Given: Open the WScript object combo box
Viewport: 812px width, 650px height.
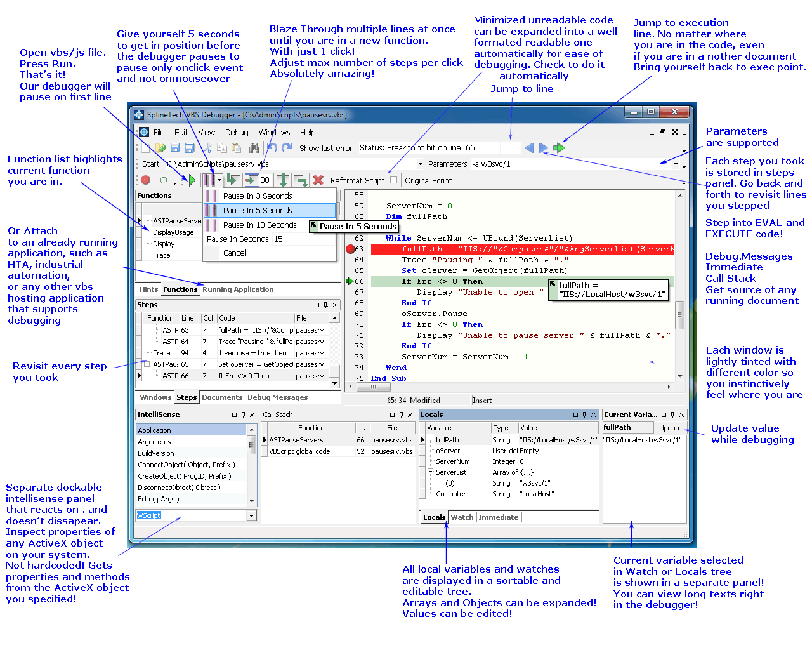Looking at the screenshot, I should (252, 515).
